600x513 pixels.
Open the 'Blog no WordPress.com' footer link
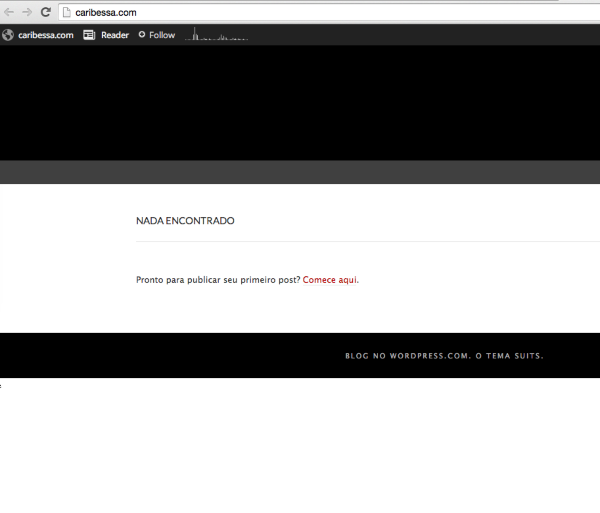point(407,356)
